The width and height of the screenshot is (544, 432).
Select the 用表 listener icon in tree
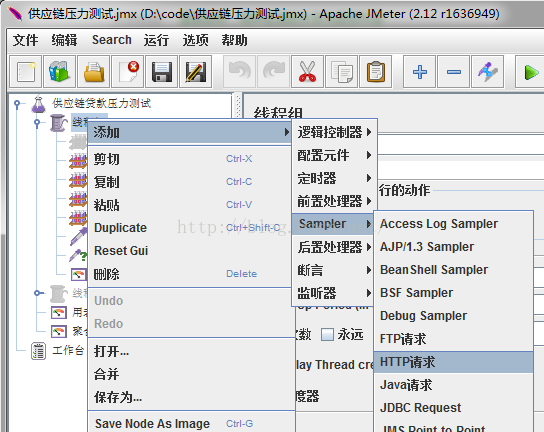coord(59,313)
